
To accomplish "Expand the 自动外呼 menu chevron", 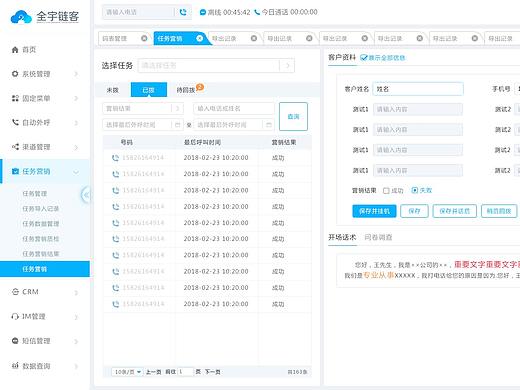I will tap(76, 123).
